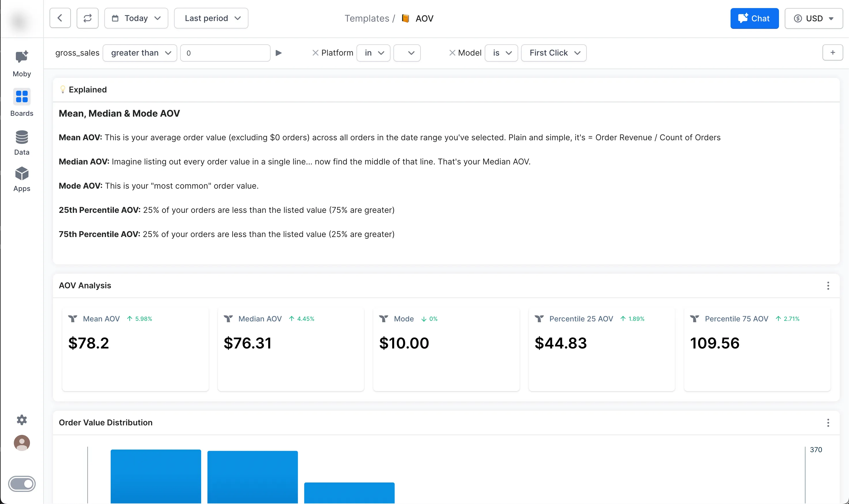
Task: Open AOV Analysis options menu
Action: (828, 286)
